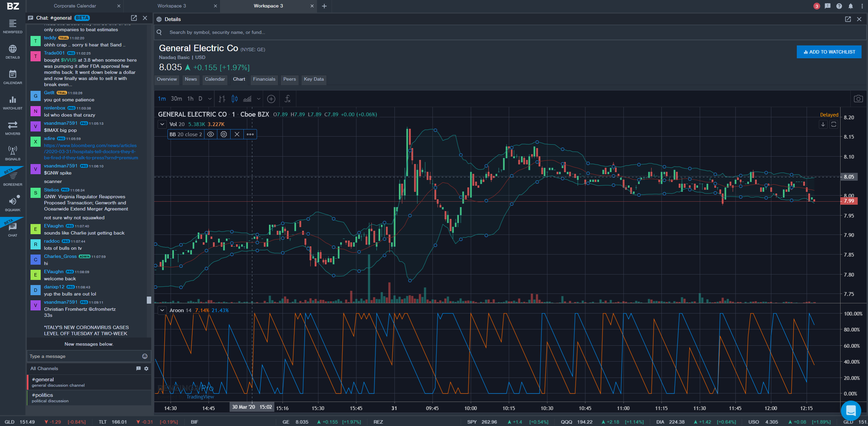Take a chart snapshot with camera

(858, 99)
